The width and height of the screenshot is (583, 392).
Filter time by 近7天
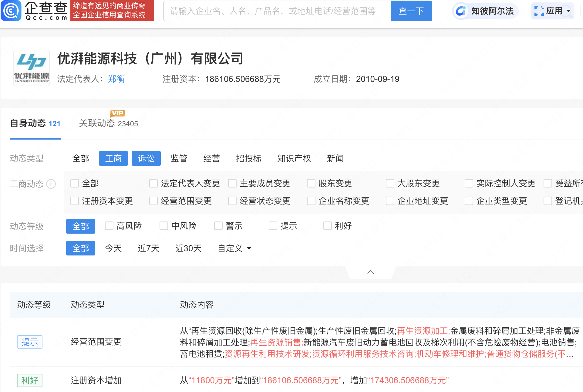[149, 248]
